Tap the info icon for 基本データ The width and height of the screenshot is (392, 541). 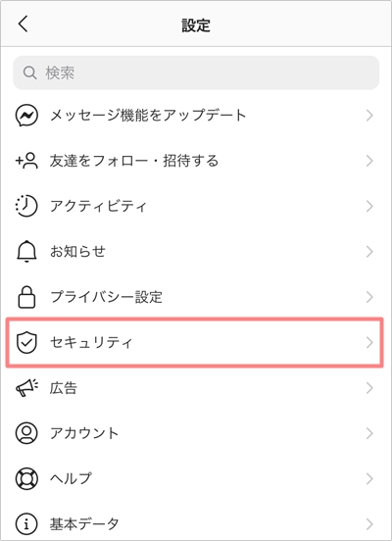click(x=26, y=524)
